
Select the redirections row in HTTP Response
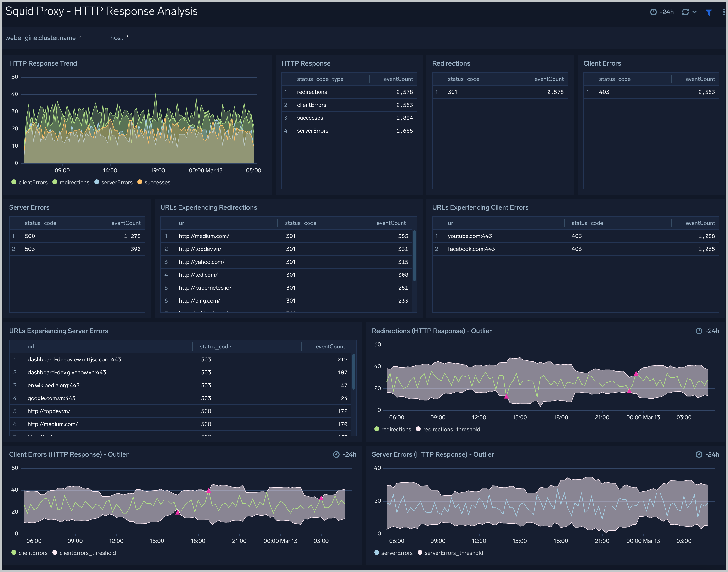point(349,92)
